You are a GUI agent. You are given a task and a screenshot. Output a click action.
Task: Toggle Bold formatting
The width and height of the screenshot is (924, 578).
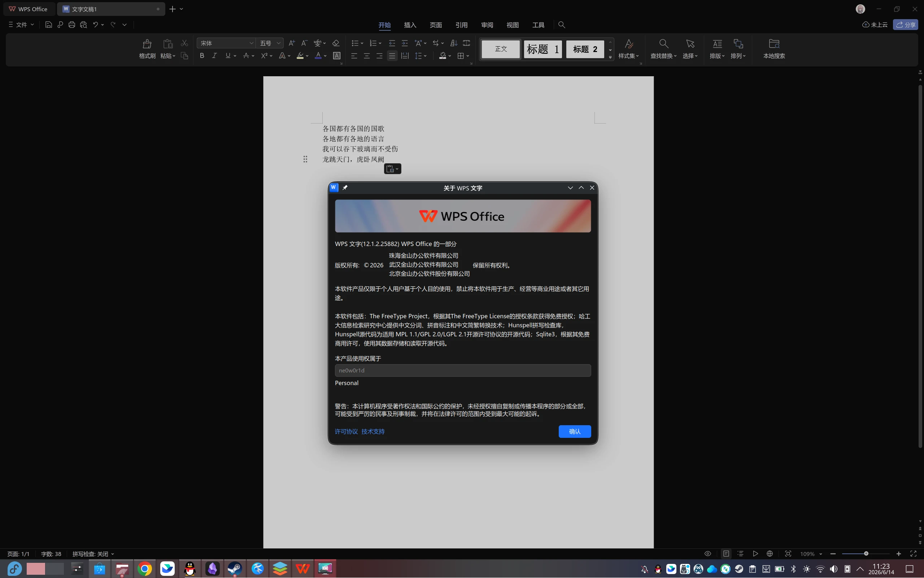(x=202, y=56)
